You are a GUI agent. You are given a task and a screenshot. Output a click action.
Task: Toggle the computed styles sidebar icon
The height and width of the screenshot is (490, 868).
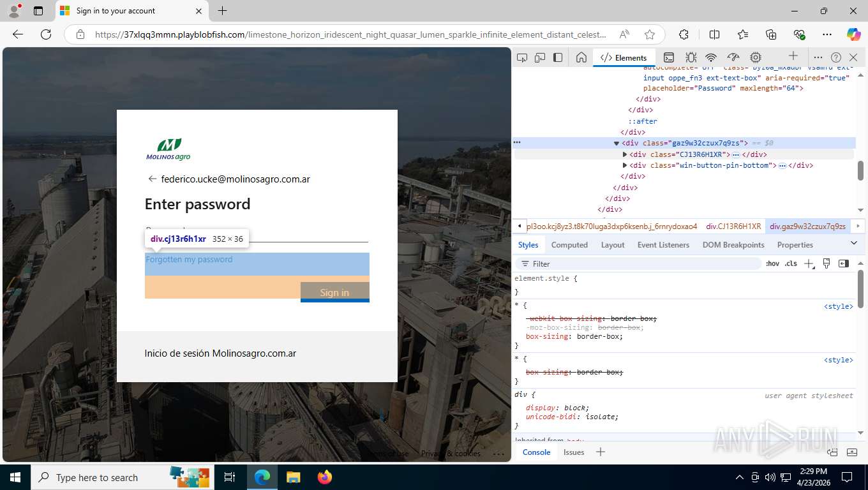tap(844, 264)
